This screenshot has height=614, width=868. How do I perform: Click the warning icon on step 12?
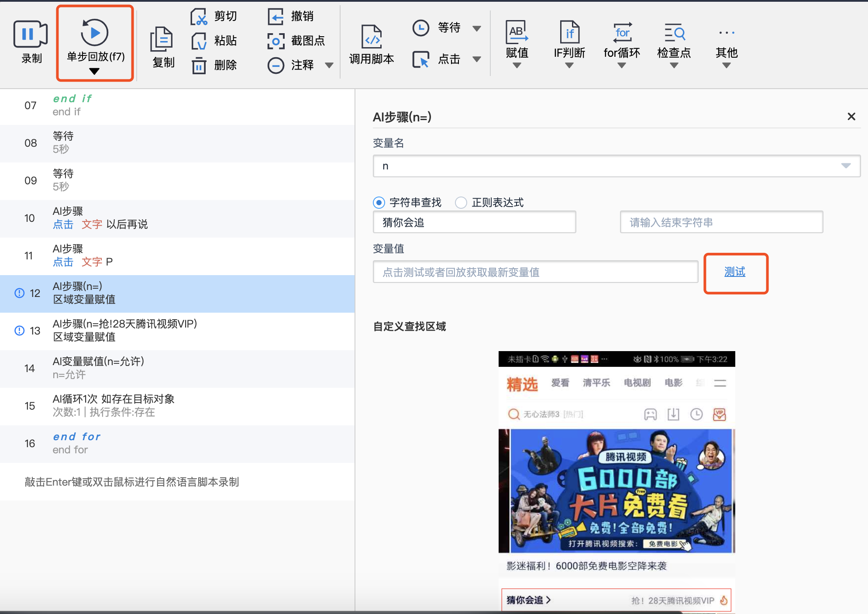point(20,293)
